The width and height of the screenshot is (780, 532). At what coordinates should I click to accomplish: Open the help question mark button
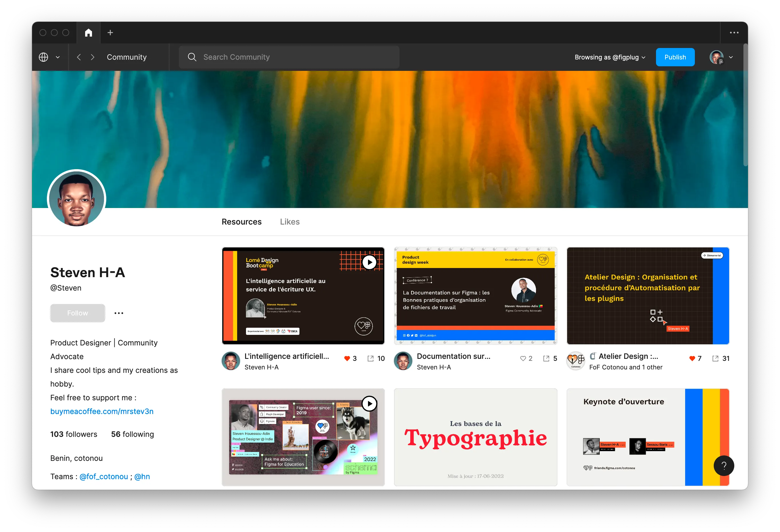click(724, 466)
